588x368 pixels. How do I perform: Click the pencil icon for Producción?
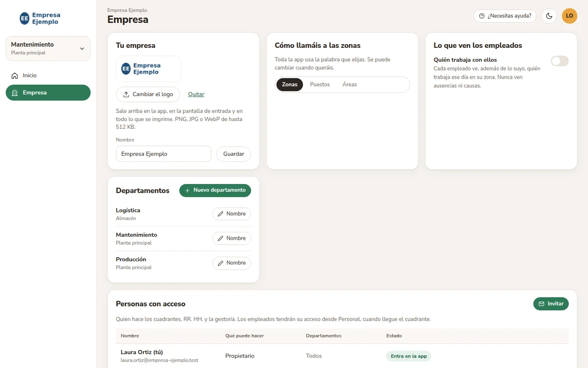coord(220,263)
